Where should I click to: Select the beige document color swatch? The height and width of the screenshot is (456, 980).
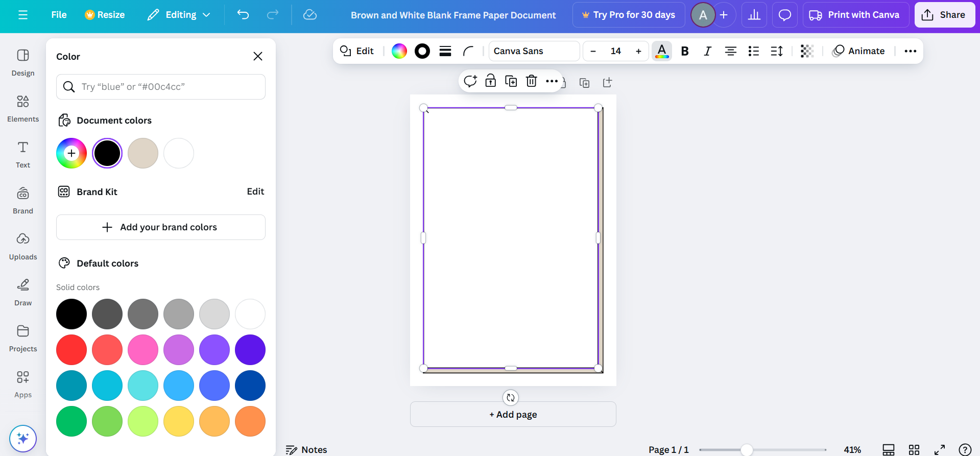[143, 153]
